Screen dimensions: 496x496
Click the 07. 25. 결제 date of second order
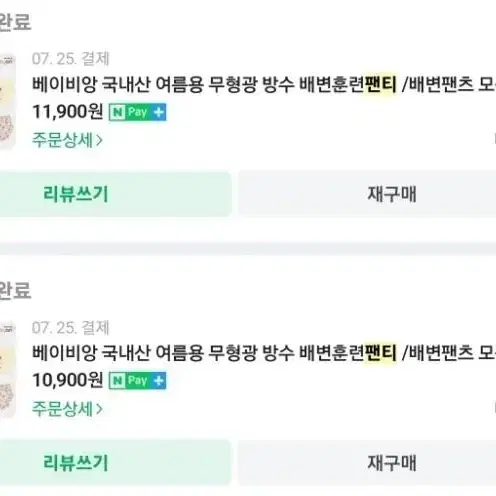71,328
